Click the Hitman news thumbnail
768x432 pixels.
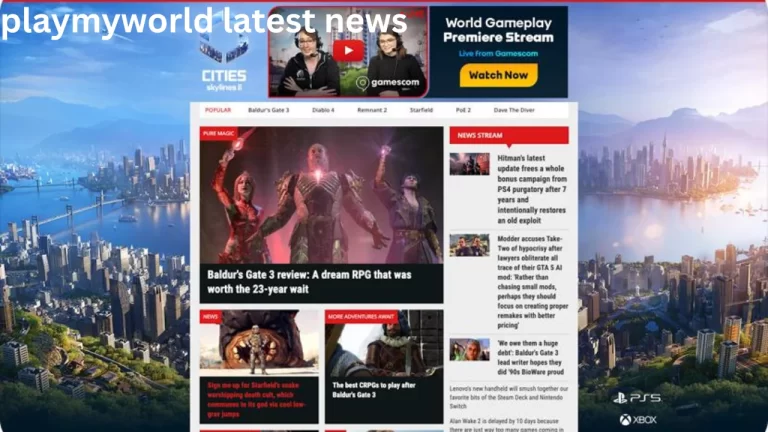[469, 164]
